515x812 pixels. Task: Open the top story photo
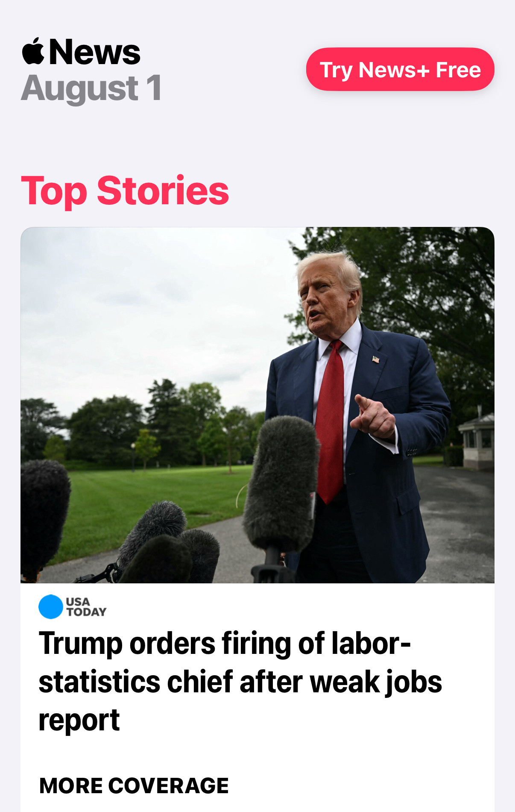click(x=257, y=405)
